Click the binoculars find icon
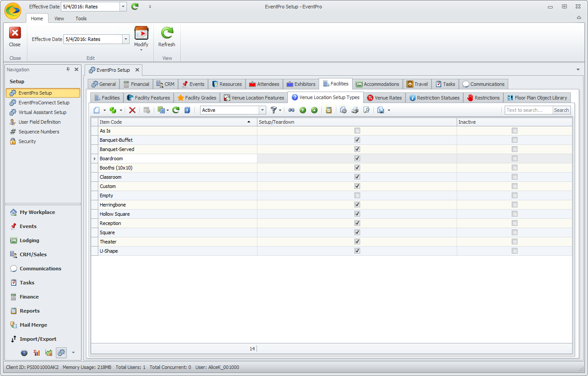This screenshot has width=588, height=376. 291,110
